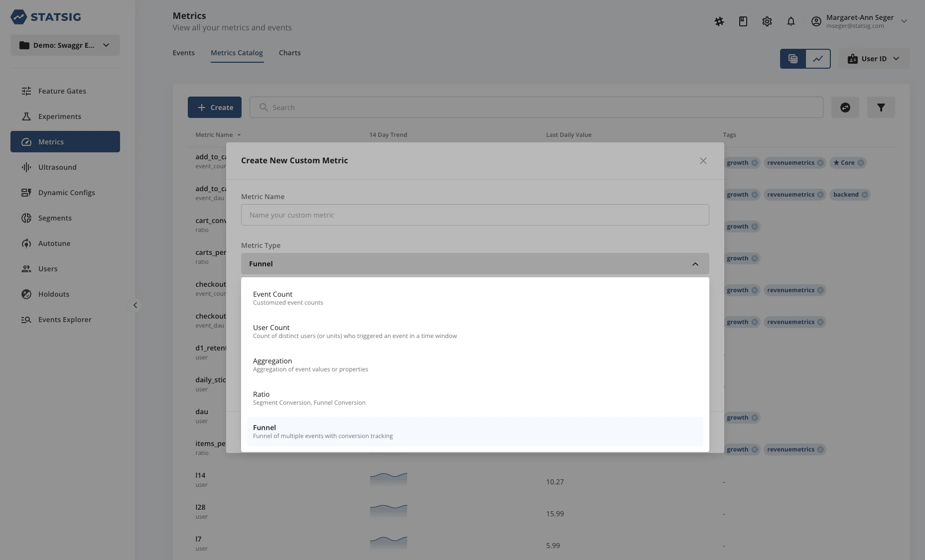Viewport: 925px width, 560px height.
Task: Enable table view mode
Action: 793,59
